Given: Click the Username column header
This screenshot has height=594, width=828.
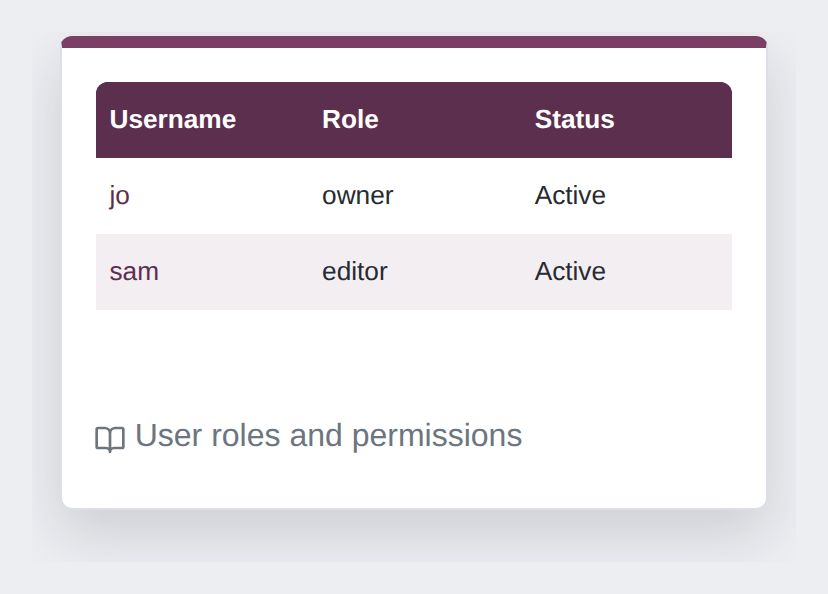Looking at the screenshot, I should tap(202, 120).
